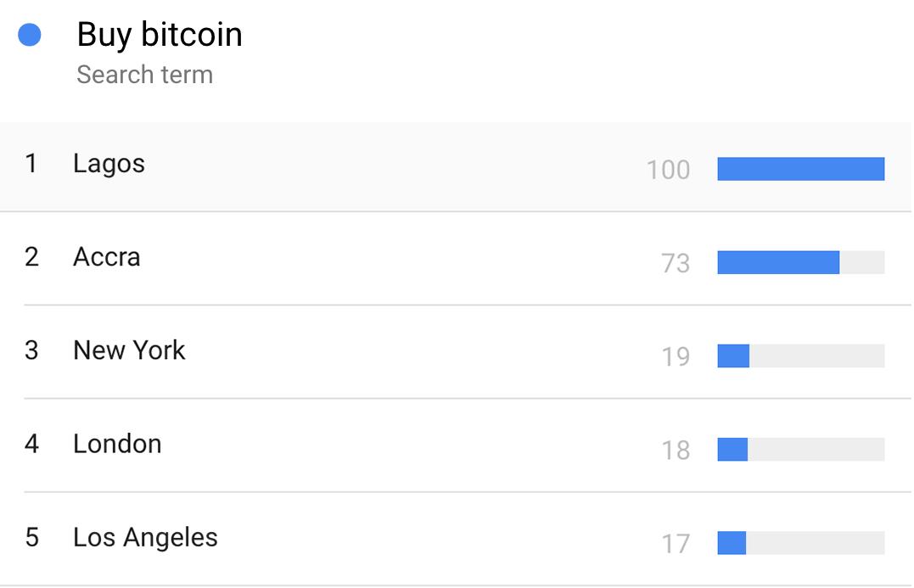914x588 pixels.
Task: Open the Lagos city entry
Action: [x=109, y=163]
